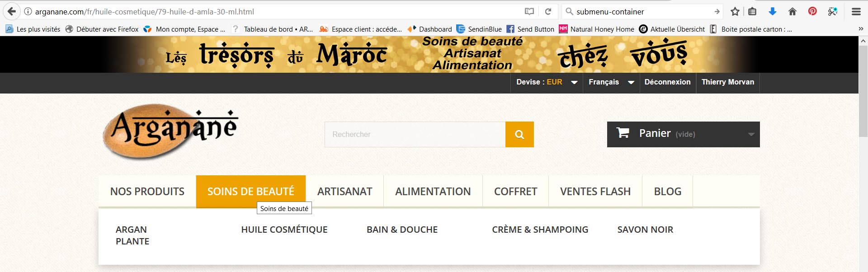
Task: Open ARTISANAT menu
Action: coord(344,192)
